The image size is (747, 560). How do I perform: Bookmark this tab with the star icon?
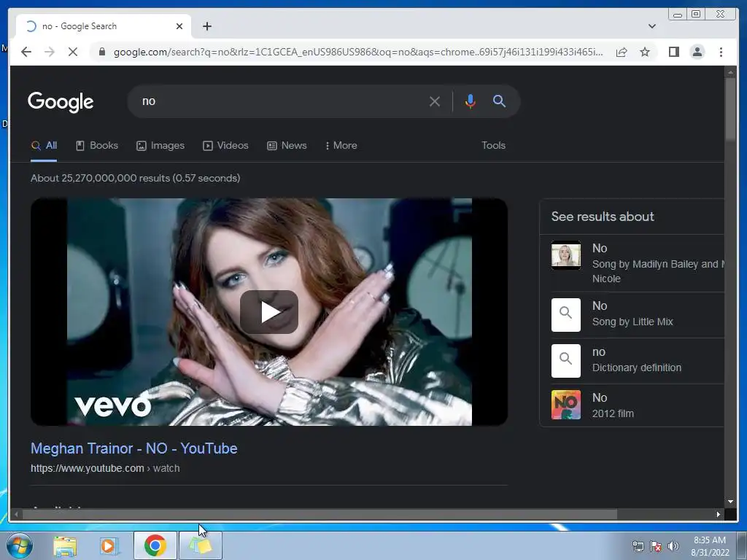(645, 52)
